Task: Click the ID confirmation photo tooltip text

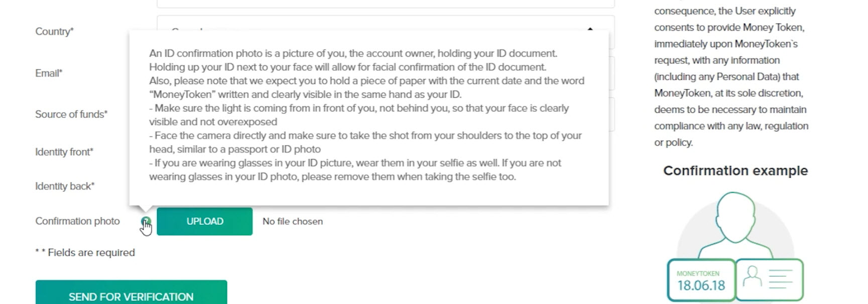Action: coord(367,115)
